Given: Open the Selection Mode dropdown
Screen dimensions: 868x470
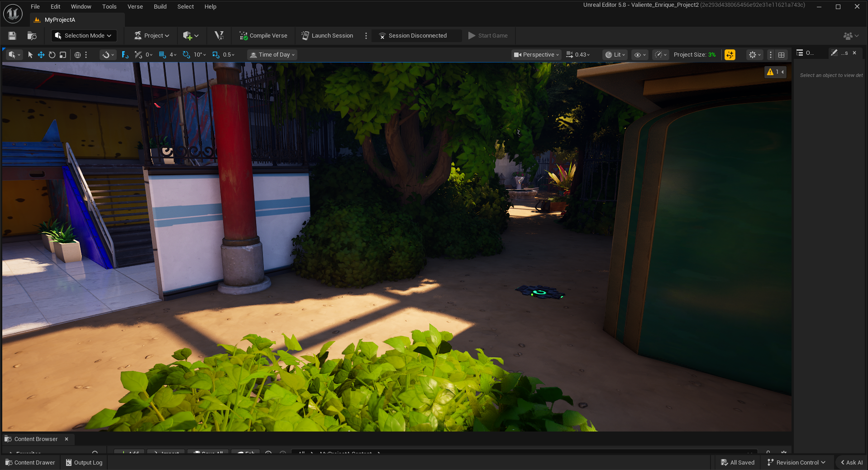Looking at the screenshot, I should 84,36.
